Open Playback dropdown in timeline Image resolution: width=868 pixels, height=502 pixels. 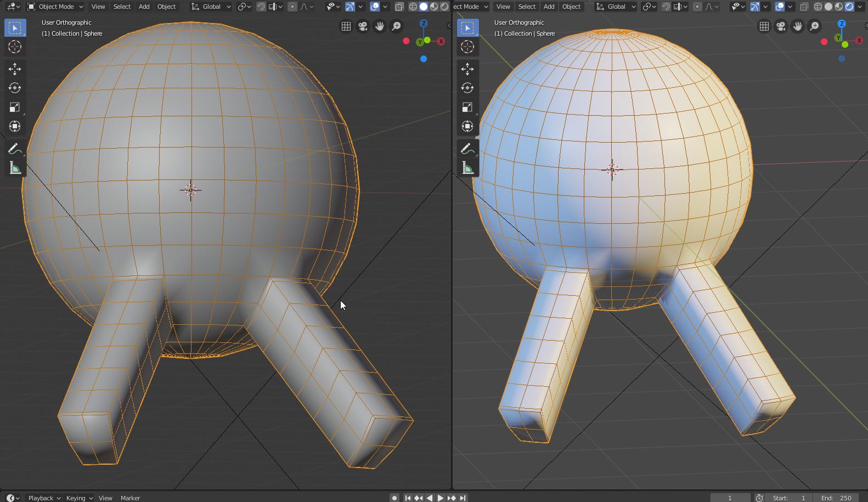pos(44,498)
